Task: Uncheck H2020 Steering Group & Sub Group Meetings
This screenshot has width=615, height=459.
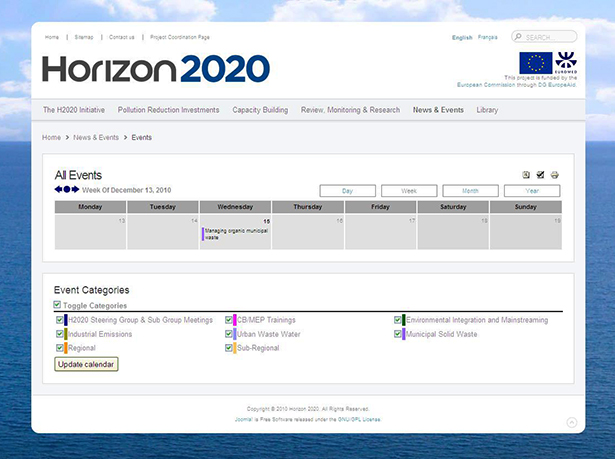Action: point(60,320)
